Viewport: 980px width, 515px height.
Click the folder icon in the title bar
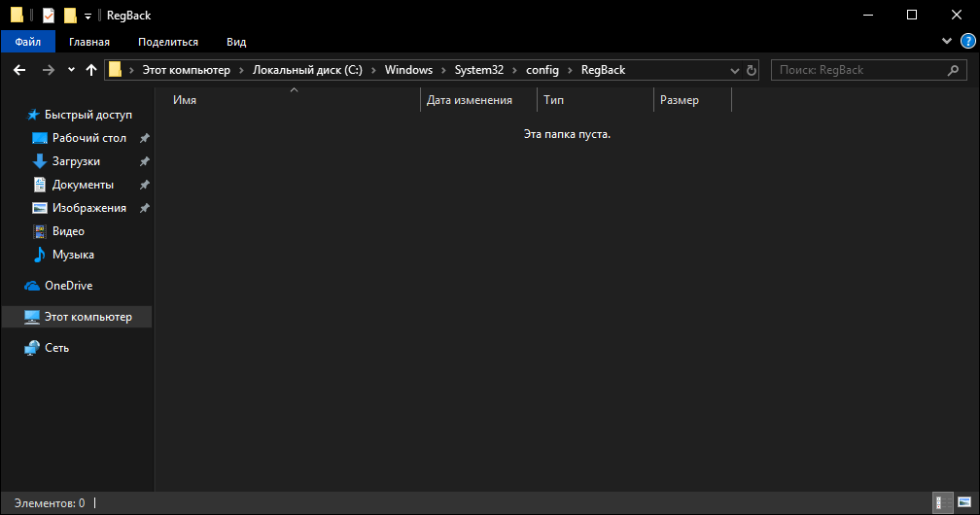click(17, 15)
